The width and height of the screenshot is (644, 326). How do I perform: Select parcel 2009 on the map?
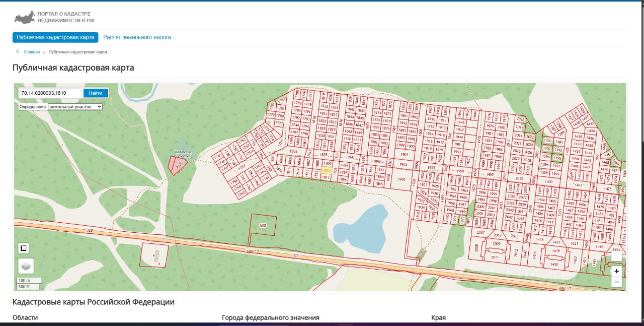click(x=497, y=244)
